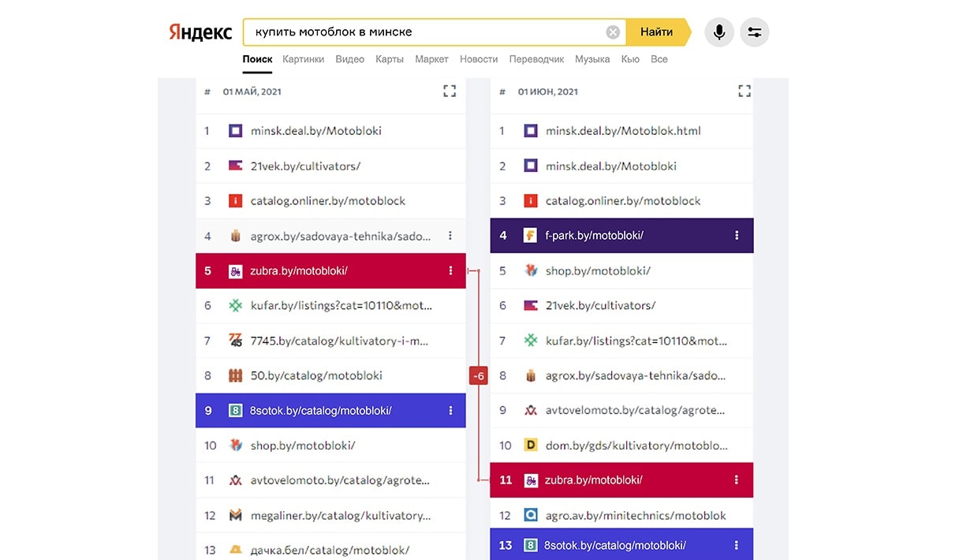Open the three-dot menu for zubra.by in the May column

[x=450, y=271]
